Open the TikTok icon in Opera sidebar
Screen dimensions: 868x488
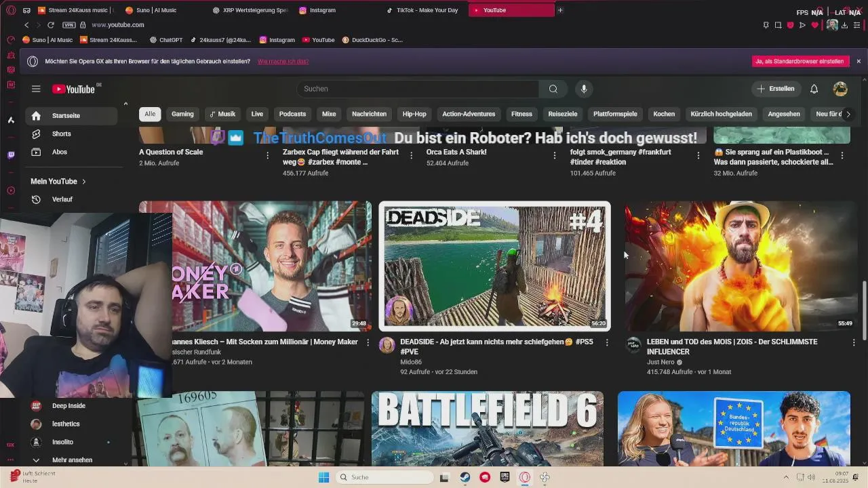click(11, 120)
